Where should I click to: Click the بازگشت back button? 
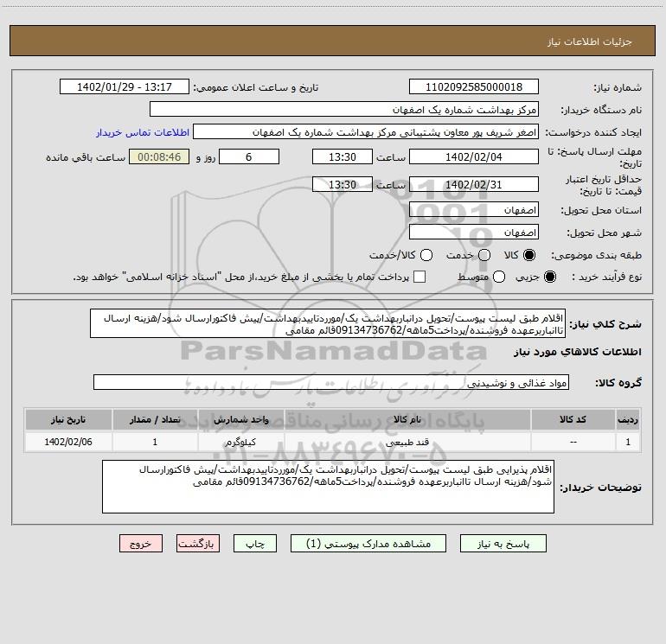click(x=198, y=544)
